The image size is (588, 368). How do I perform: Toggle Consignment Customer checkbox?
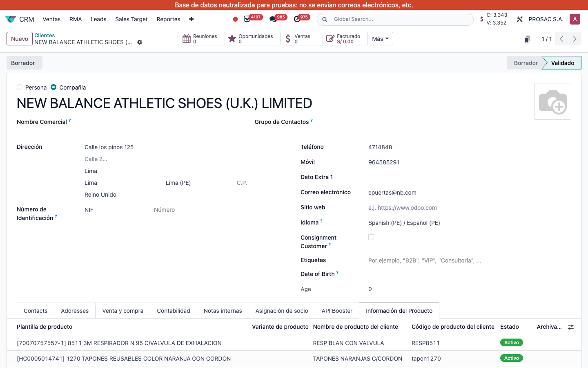tap(371, 237)
